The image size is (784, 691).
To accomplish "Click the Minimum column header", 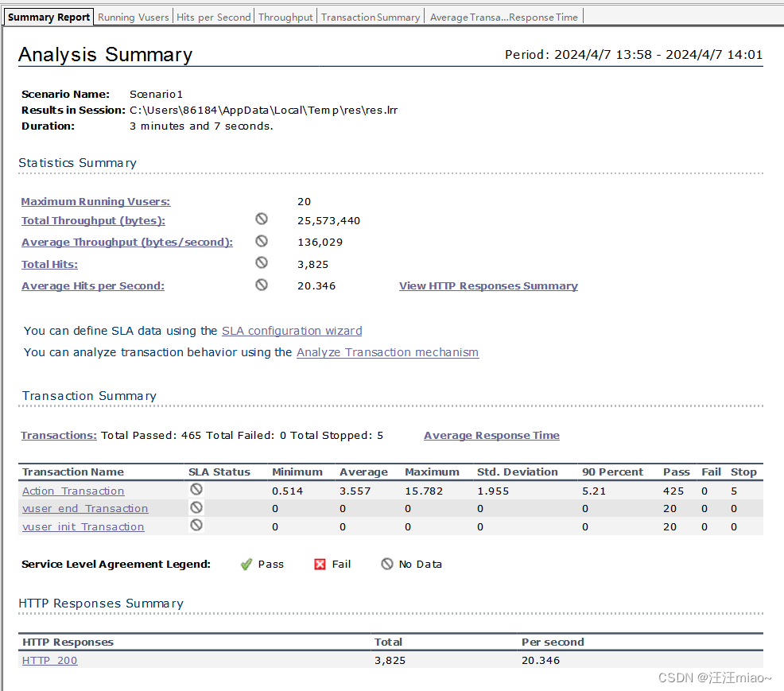I will point(297,472).
